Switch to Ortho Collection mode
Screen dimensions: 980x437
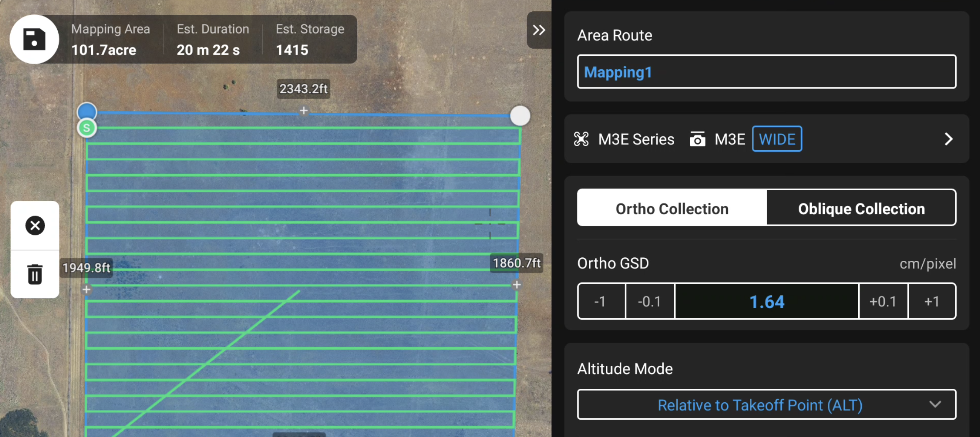[x=671, y=208]
